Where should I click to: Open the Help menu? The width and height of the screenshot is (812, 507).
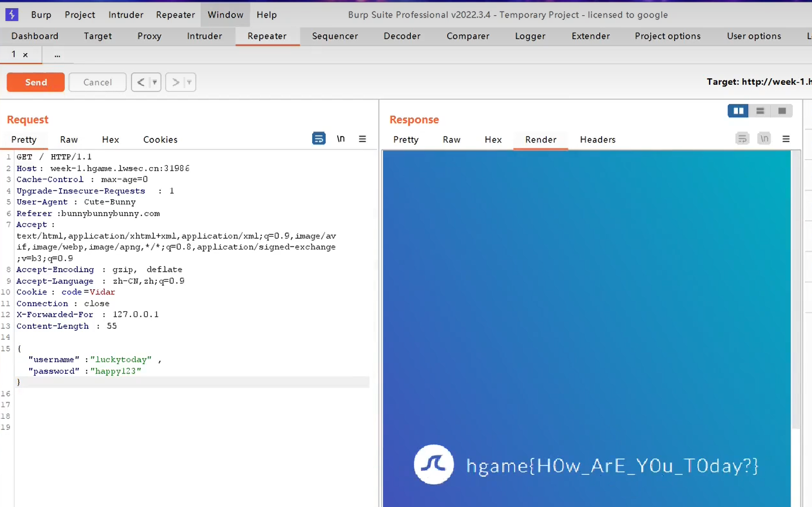click(x=267, y=15)
